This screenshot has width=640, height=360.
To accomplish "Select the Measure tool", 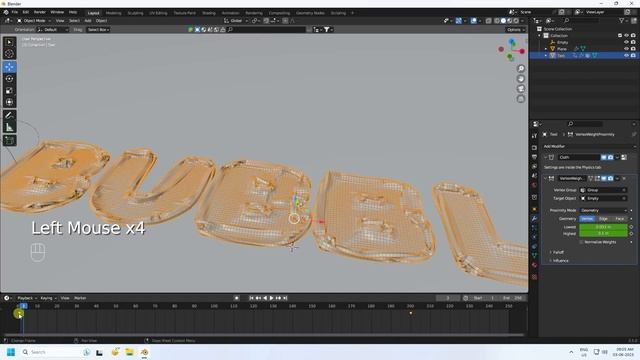I will click(x=9, y=127).
